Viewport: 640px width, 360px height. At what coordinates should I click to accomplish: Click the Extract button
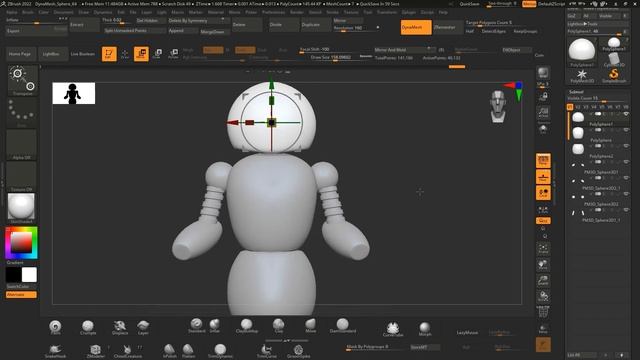(84, 25)
